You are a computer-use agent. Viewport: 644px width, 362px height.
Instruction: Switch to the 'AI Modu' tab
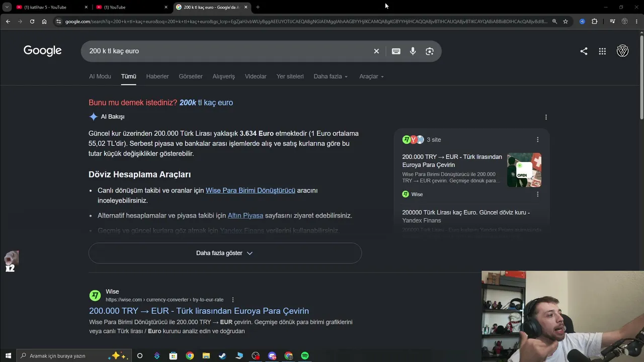tap(100, 76)
